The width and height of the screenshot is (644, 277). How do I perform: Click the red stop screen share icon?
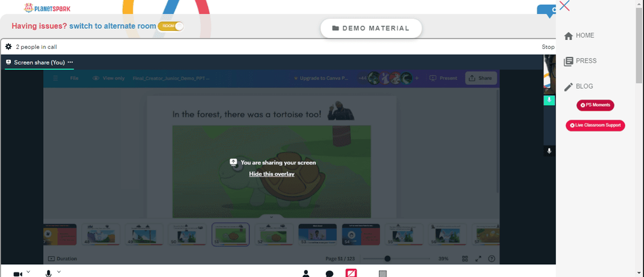pyautogui.click(x=351, y=273)
